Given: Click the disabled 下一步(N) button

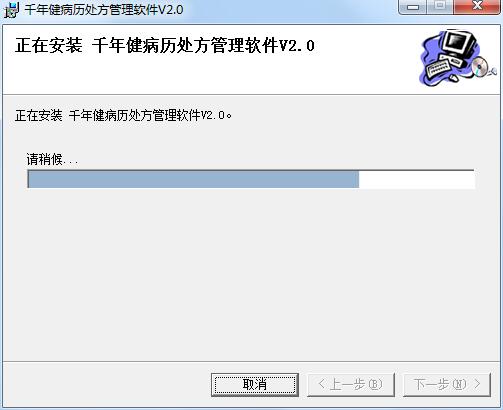Looking at the screenshot, I should coord(447,385).
